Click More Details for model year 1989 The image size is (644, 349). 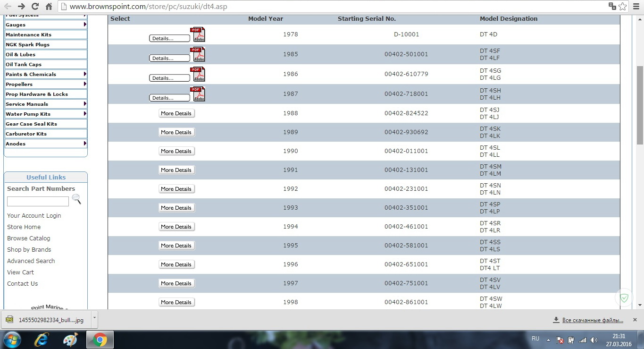click(x=176, y=132)
